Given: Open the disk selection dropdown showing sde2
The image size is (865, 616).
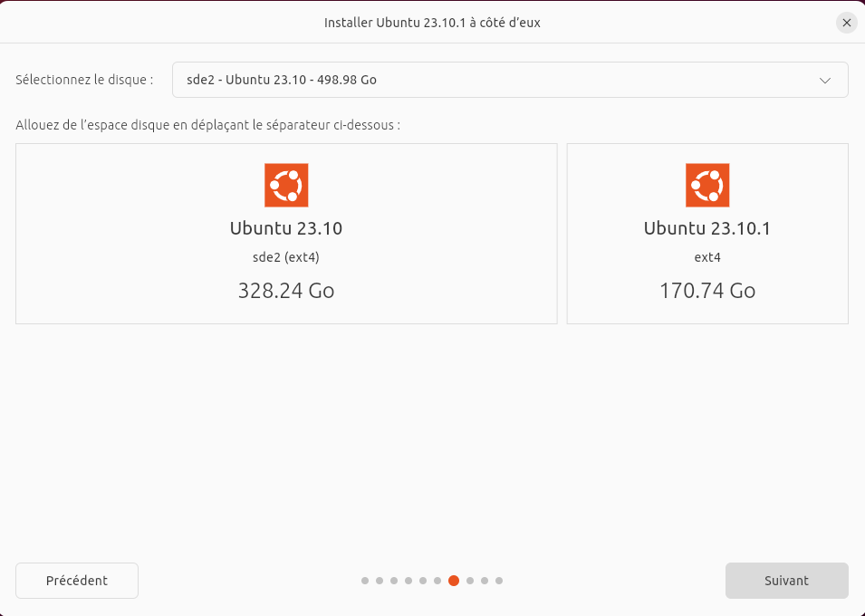Looking at the screenshot, I should point(510,80).
